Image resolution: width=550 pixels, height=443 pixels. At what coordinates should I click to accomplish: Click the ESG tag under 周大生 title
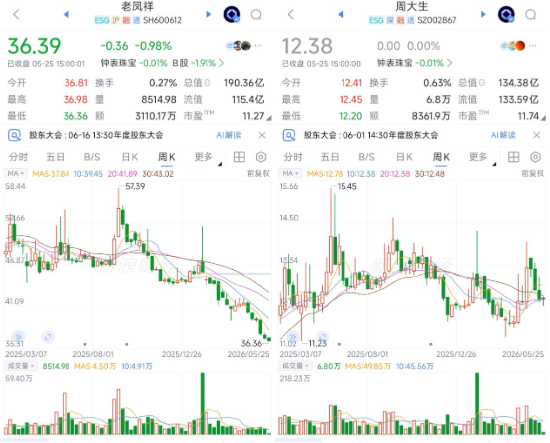click(x=376, y=20)
